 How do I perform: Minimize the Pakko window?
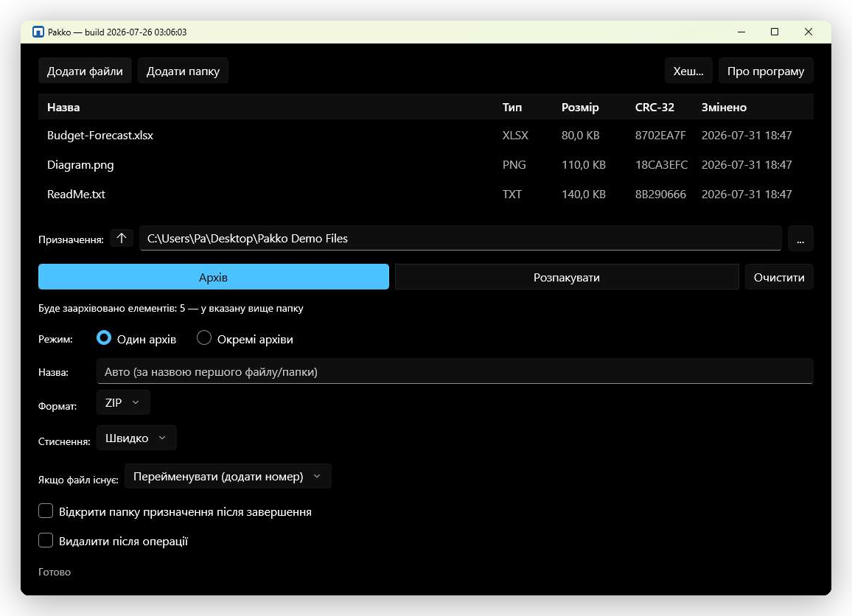click(x=741, y=32)
